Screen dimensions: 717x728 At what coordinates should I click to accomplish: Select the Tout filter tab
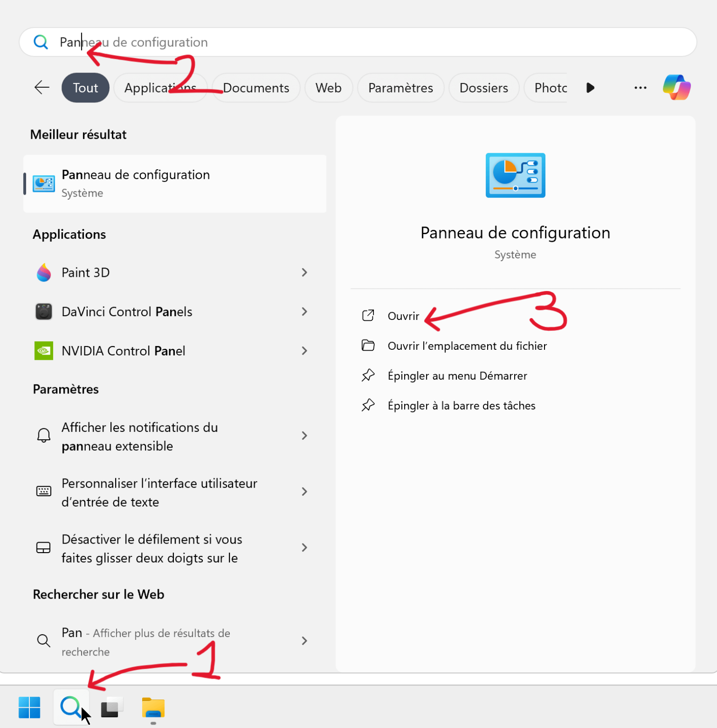(x=85, y=87)
